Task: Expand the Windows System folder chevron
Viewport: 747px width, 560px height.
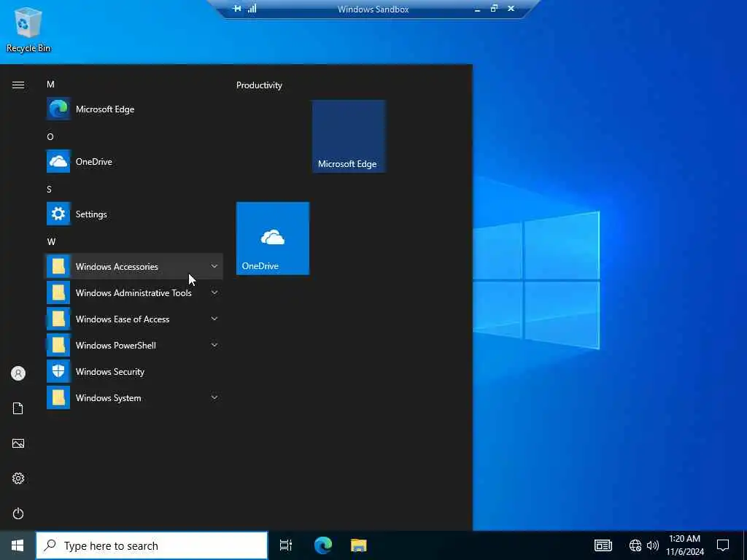Action: tap(214, 397)
